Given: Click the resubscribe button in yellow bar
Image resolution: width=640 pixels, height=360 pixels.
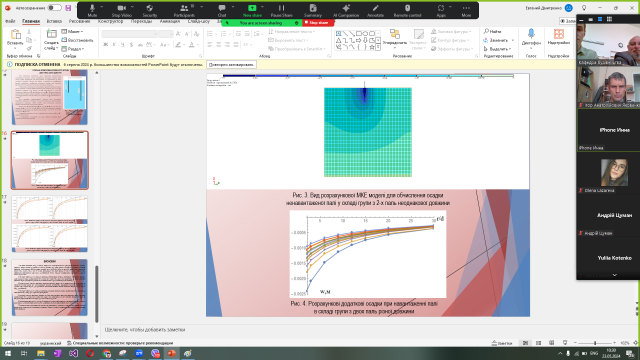Looking at the screenshot, I should tap(231, 64).
